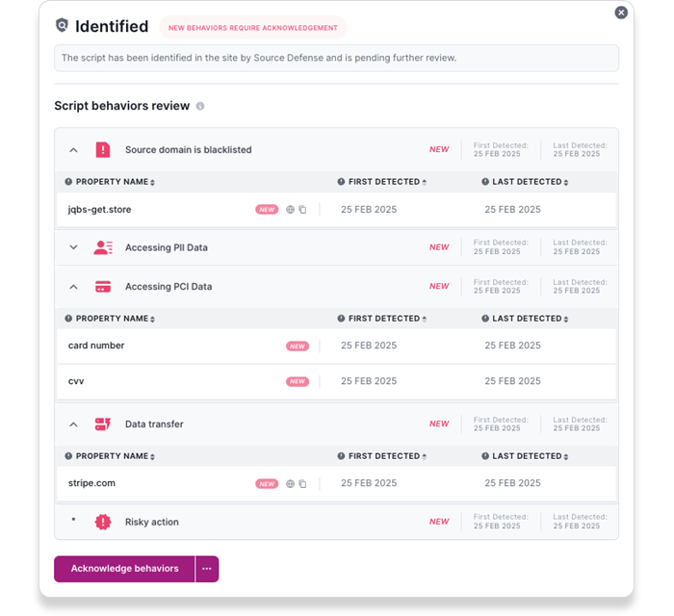
Task: Click the globe icon beside stripe.com
Action: point(290,484)
